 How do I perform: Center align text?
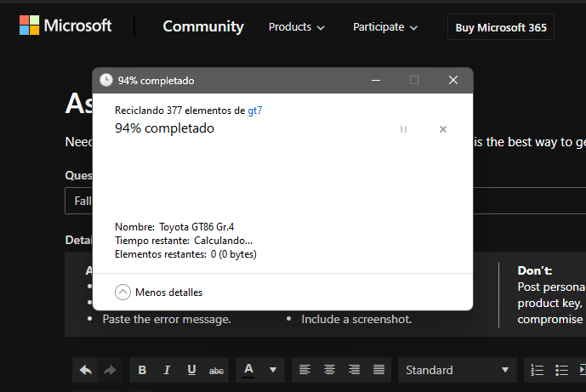(x=329, y=370)
